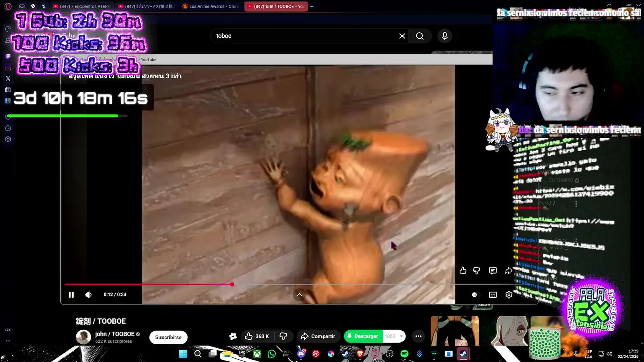Image resolution: width=644 pixels, height=362 pixels.
Task: Open WhatsApp from the taskbar
Action: coord(272,354)
